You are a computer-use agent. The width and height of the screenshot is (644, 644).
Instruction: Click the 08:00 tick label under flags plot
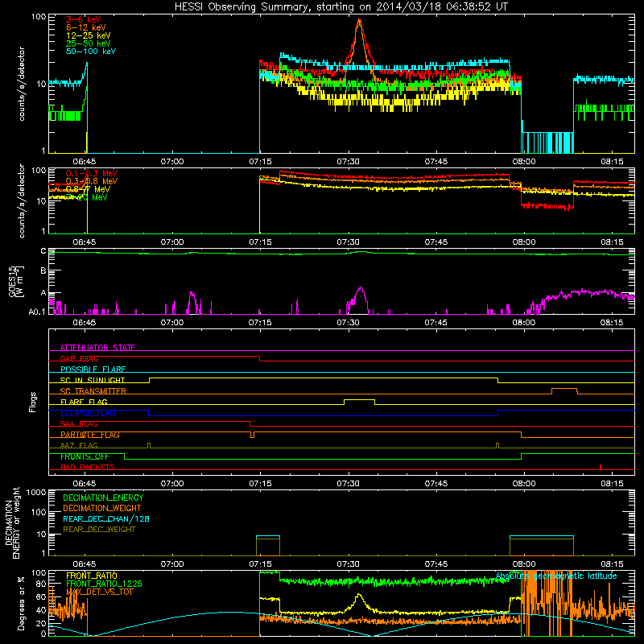coord(524,484)
